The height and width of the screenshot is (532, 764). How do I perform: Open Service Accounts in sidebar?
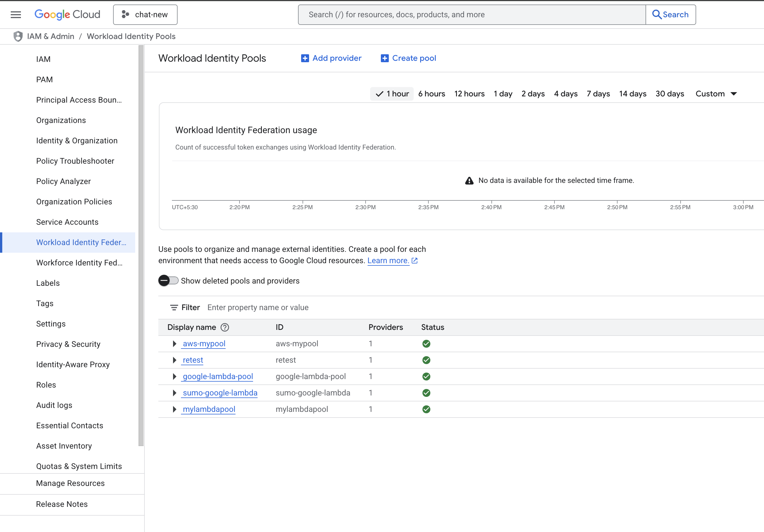coord(67,222)
